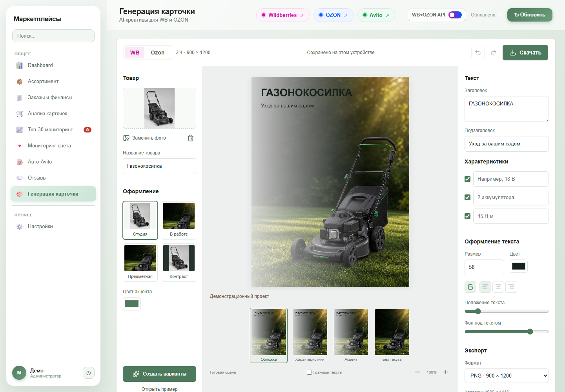Zoom out with the minus icon
Image resolution: width=565 pixels, height=392 pixels.
(417, 372)
